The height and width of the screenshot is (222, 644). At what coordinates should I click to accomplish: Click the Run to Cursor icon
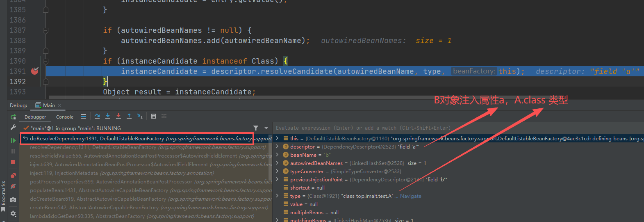140,117
